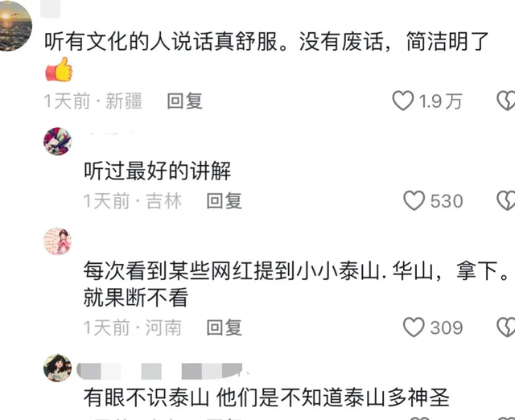515x420 pixels.
Task: Select the 每次看到某些网红 comment text
Action: click(295, 284)
